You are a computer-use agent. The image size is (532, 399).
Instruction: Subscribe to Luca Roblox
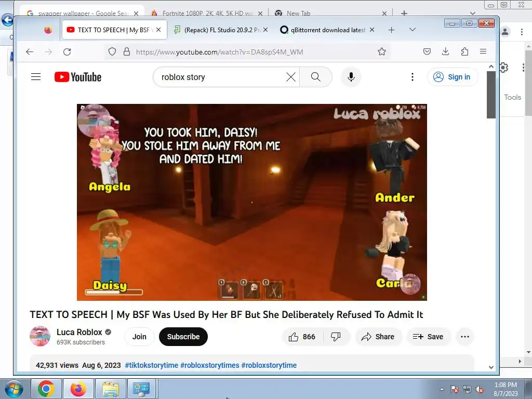click(183, 337)
